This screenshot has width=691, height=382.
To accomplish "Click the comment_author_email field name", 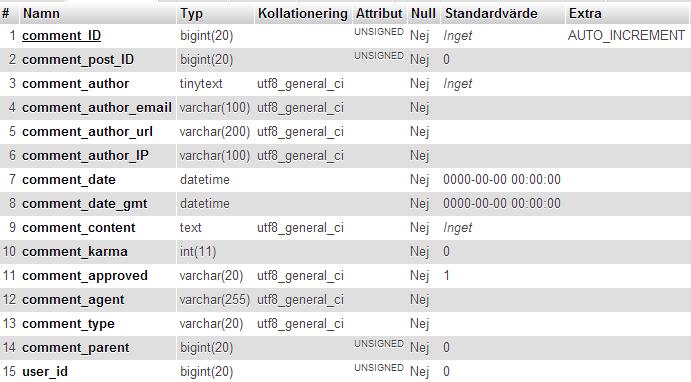I will (97, 108).
